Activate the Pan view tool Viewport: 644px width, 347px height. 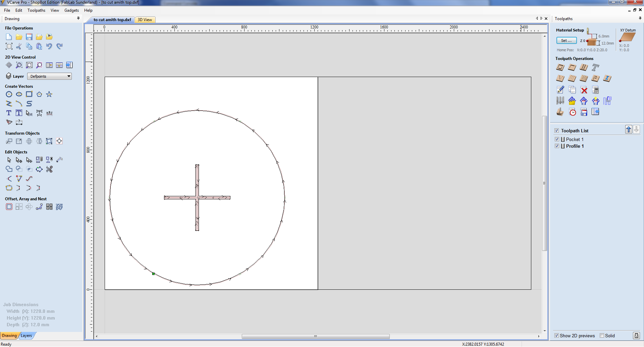tap(9, 65)
